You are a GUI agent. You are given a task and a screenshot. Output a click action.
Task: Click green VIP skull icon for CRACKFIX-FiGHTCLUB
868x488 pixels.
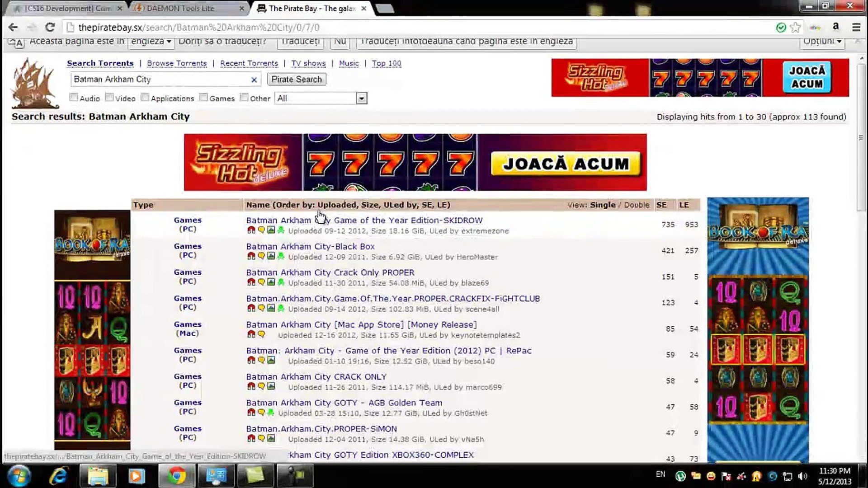pos(281,308)
